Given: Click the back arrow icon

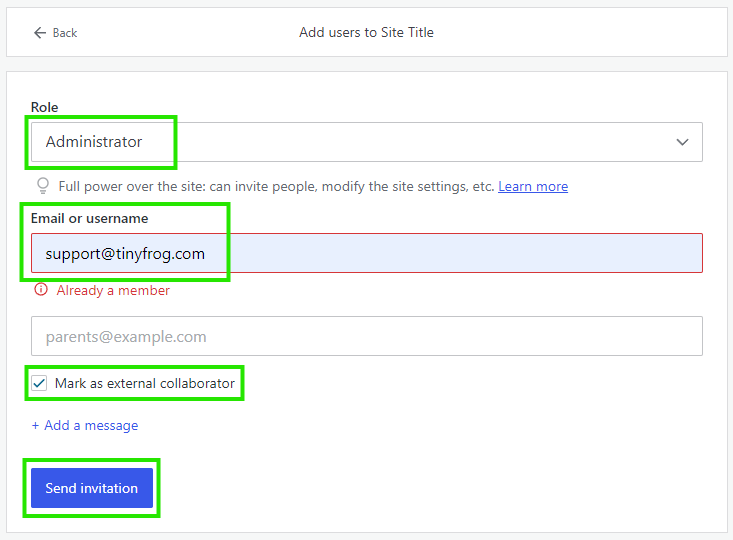Looking at the screenshot, I should coord(40,33).
